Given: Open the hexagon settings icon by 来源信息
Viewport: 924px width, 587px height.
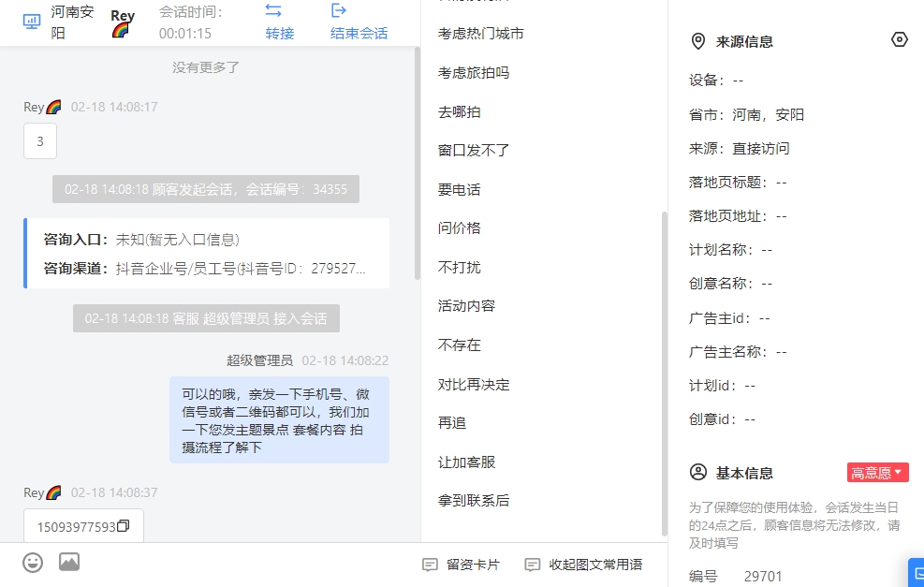Looking at the screenshot, I should point(900,39).
